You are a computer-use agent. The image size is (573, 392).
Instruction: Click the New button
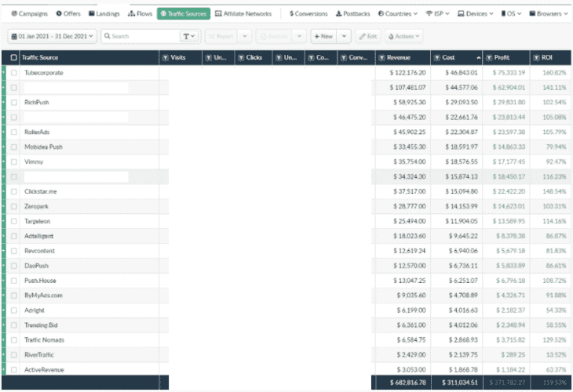coord(323,36)
